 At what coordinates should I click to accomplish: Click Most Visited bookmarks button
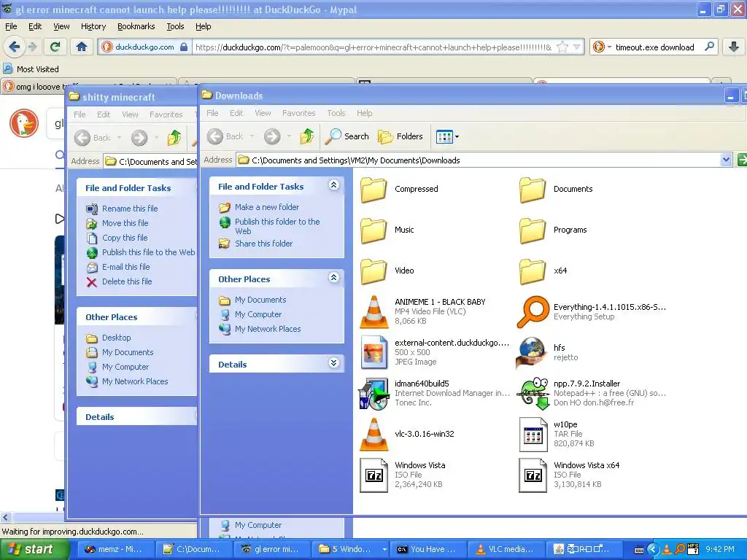tap(31, 69)
